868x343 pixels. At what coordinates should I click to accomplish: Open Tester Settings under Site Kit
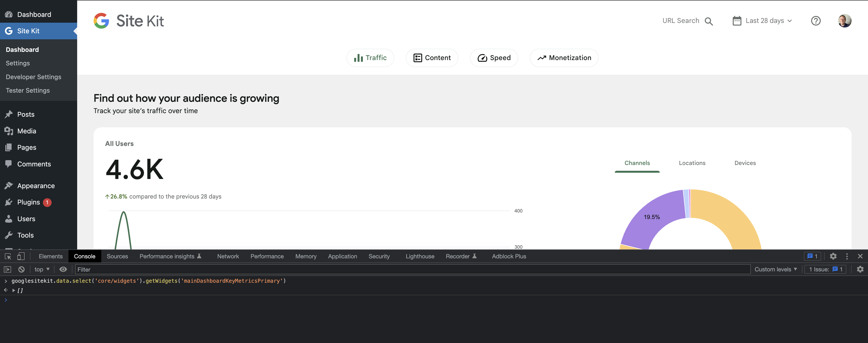(x=28, y=90)
